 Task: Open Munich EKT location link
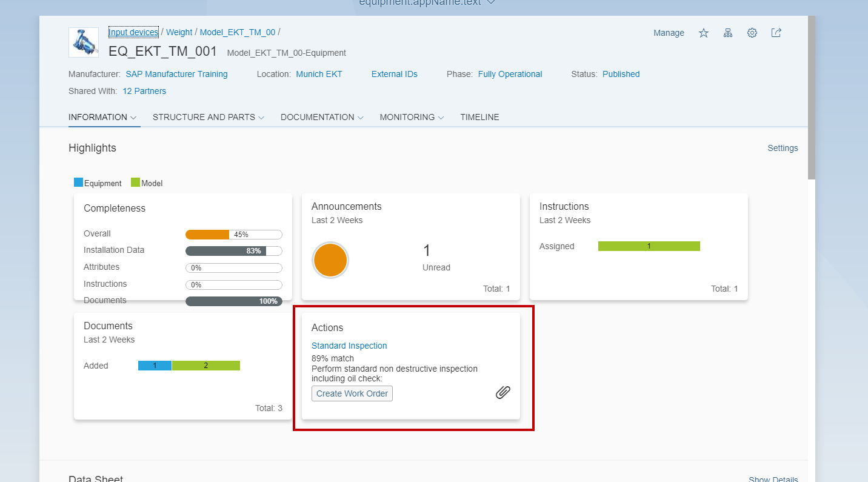point(319,74)
